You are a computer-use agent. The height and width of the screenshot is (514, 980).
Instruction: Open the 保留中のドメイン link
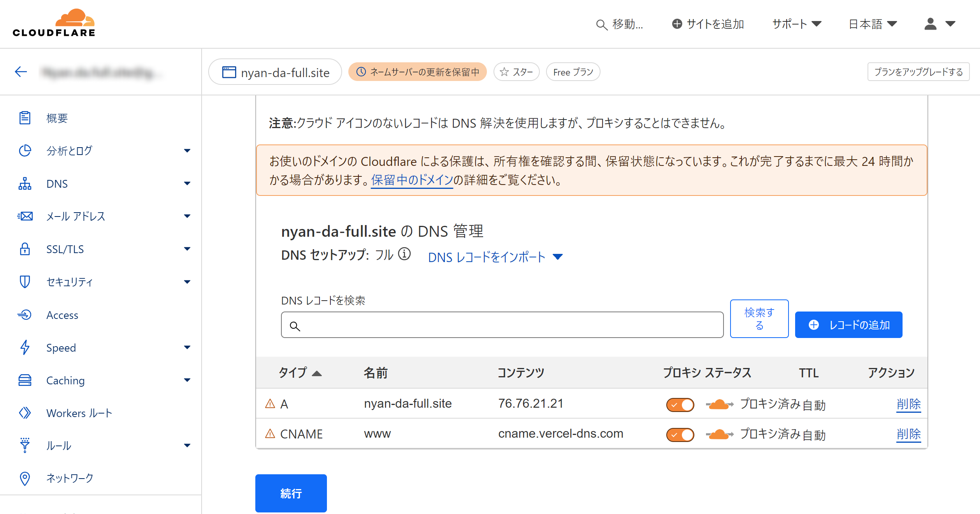point(412,180)
